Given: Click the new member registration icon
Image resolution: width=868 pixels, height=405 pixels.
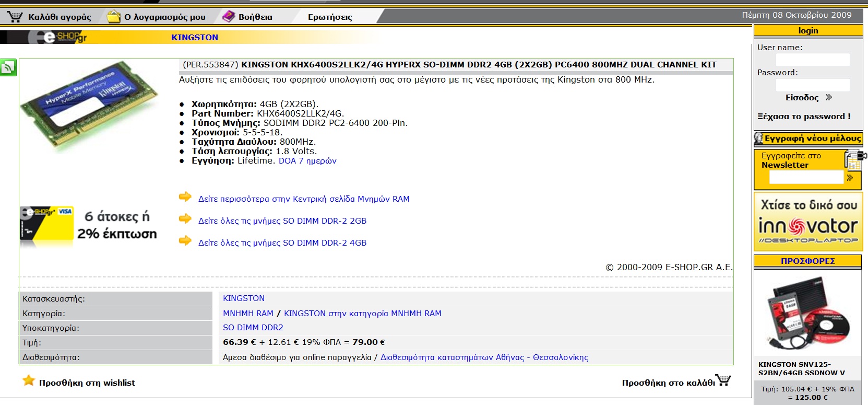Looking at the screenshot, I should 759,139.
